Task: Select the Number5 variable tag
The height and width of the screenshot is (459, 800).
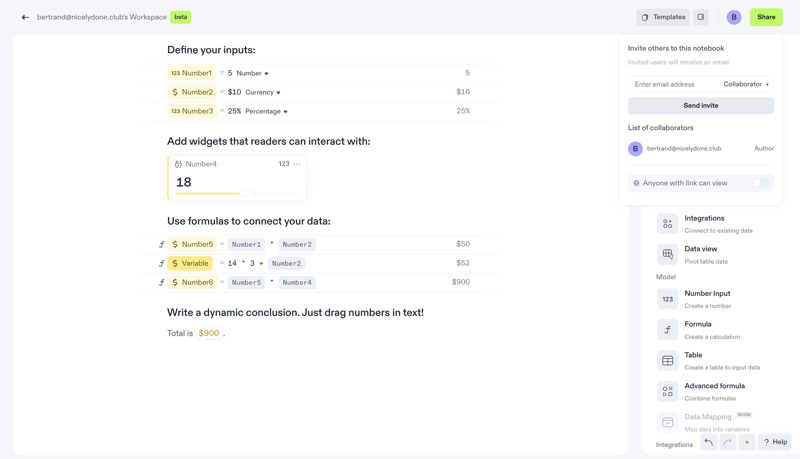Action: pos(192,244)
